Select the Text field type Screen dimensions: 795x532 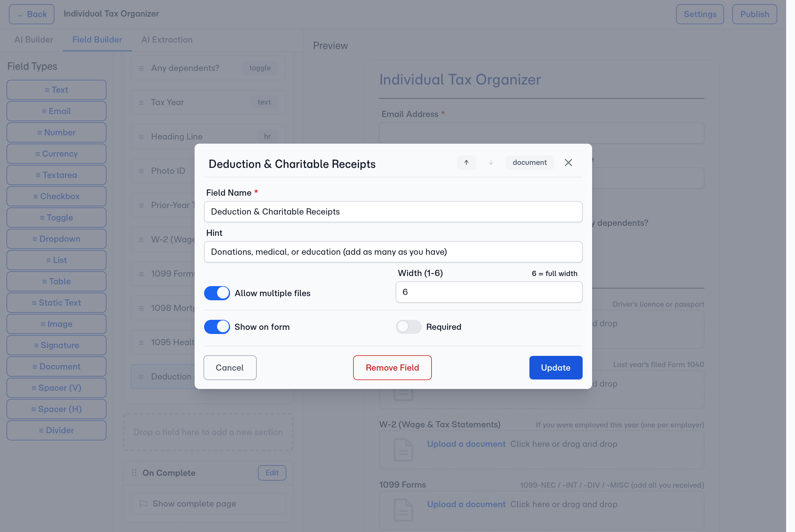coord(56,90)
